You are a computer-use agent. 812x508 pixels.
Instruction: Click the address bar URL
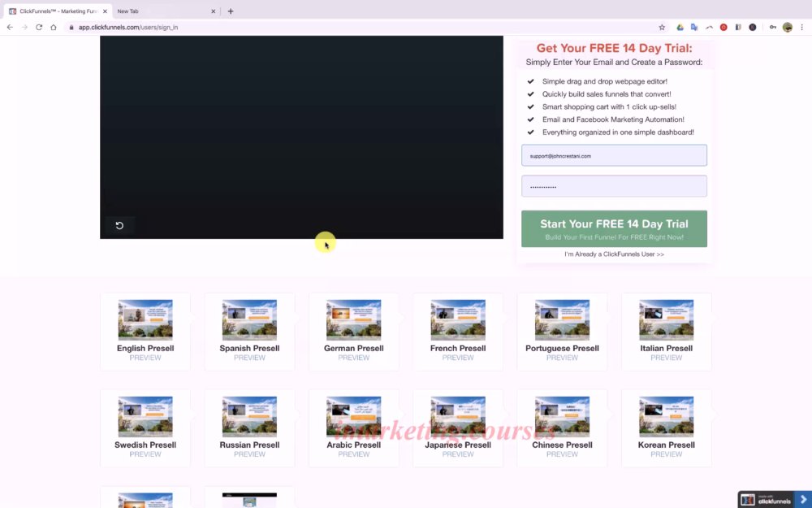click(x=128, y=27)
